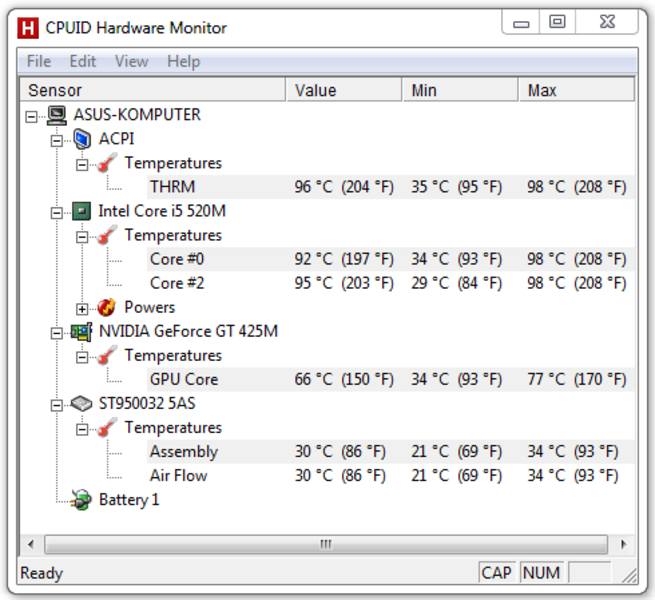Click the Powers lightning bolt icon
The width and height of the screenshot is (655, 600).
coord(107,308)
